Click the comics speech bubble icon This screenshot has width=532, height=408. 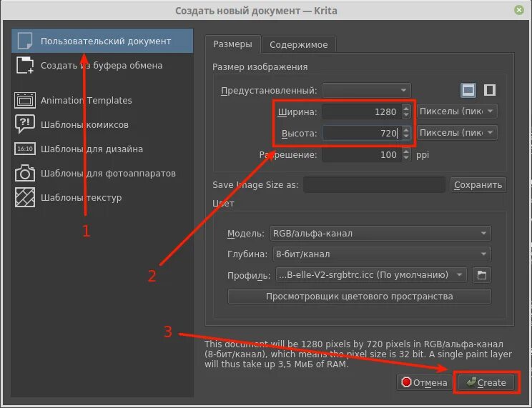coord(25,124)
